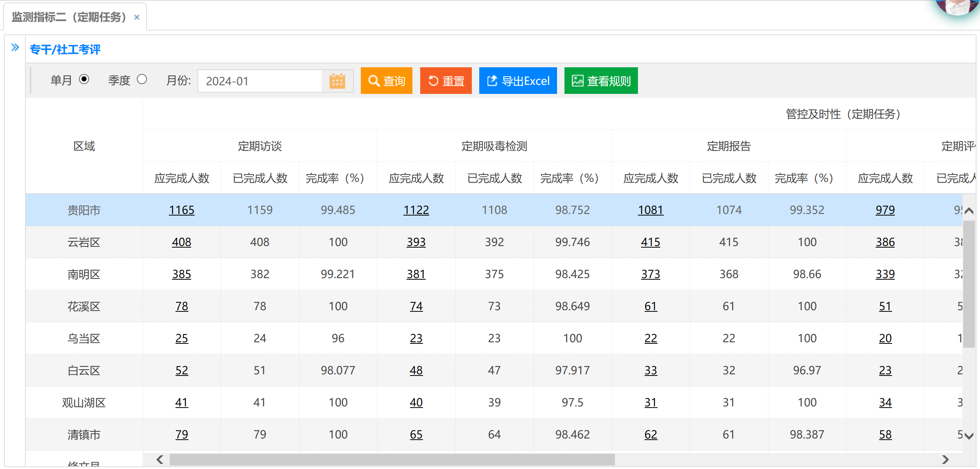The height and width of the screenshot is (469, 980).
Task: Open 清镇市 定期访谈 value 79 link
Action: pyautogui.click(x=182, y=435)
